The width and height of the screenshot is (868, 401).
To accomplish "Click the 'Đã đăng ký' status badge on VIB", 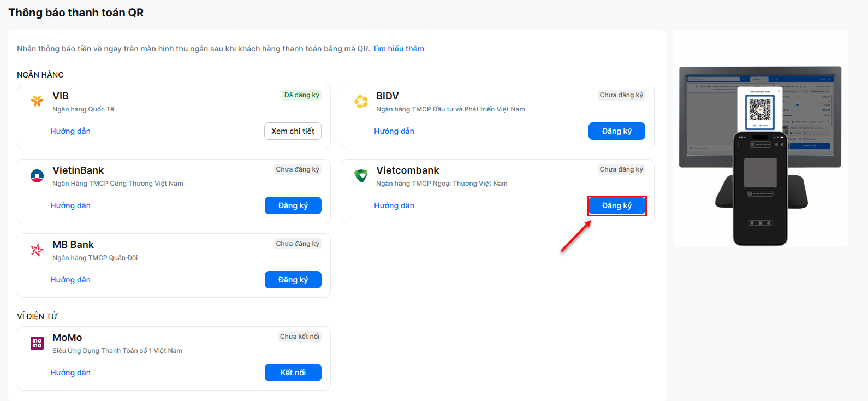I will [302, 95].
